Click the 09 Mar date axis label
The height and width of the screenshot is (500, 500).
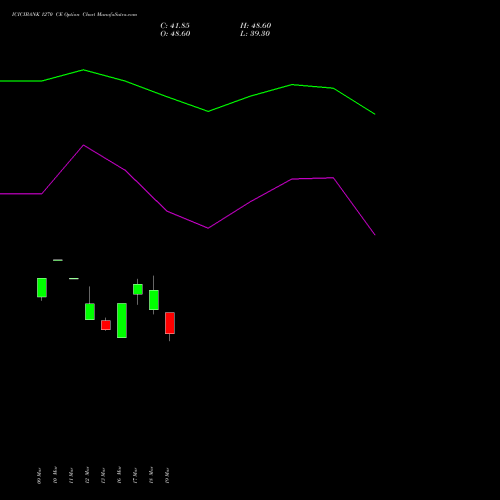point(39,476)
